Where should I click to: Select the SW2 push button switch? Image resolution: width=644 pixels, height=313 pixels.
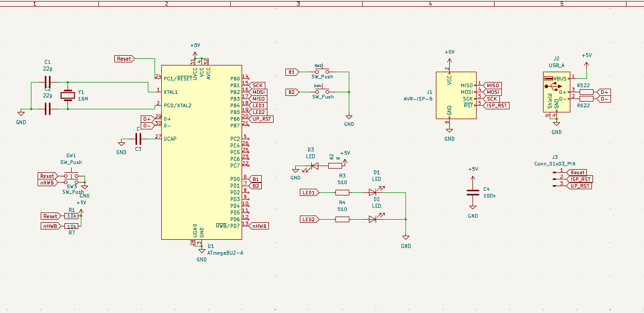[322, 72]
